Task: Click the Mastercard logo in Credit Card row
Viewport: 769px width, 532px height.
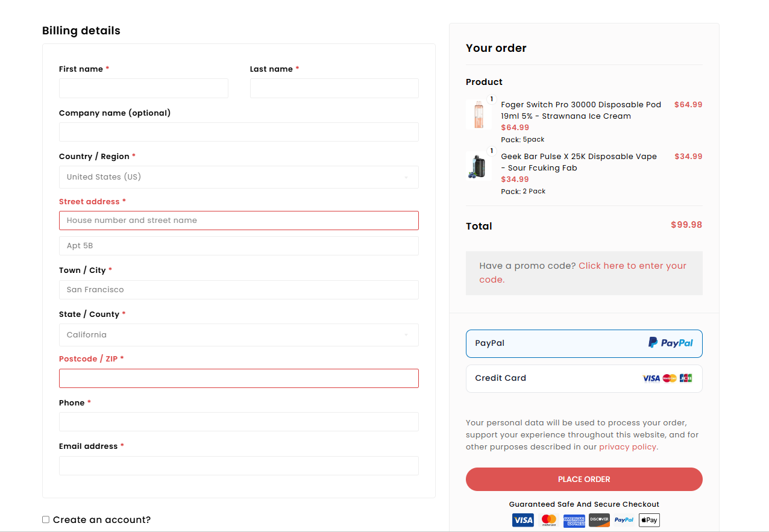Action: click(x=670, y=378)
